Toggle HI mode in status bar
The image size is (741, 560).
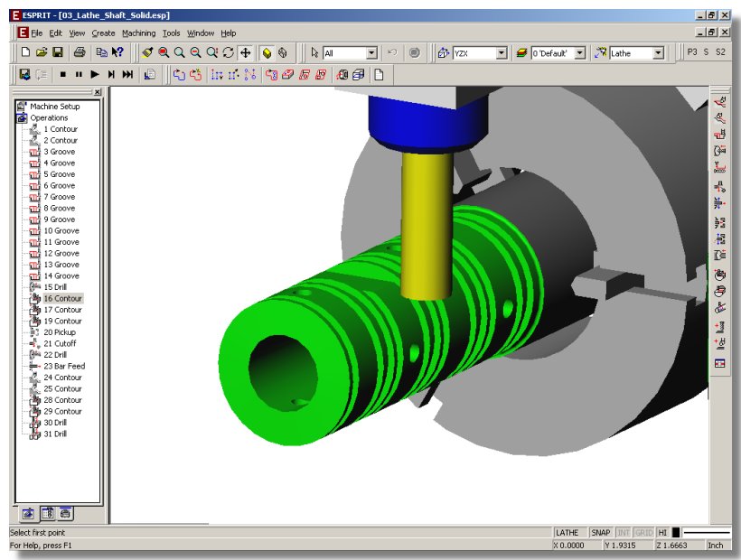[662, 533]
